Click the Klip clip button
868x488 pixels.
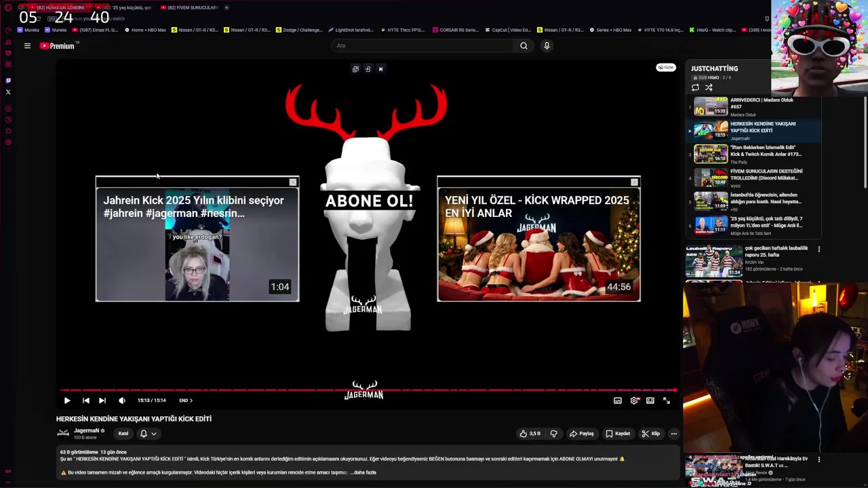[x=651, y=434]
